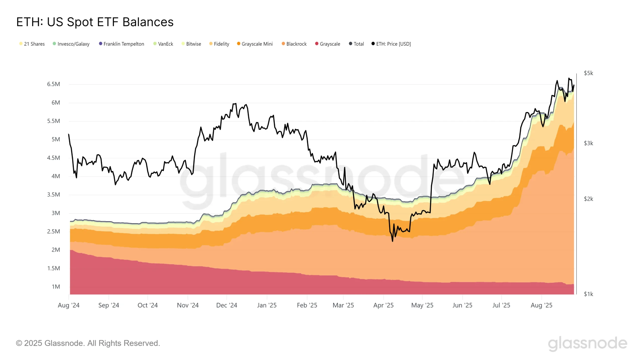The height and width of the screenshot is (362, 644).
Task: Click the 1M y-axis label
Action: 56,287
